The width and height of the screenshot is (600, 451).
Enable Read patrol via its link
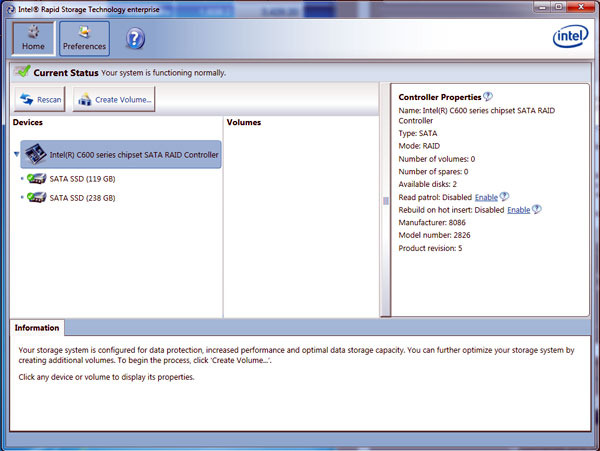point(486,197)
